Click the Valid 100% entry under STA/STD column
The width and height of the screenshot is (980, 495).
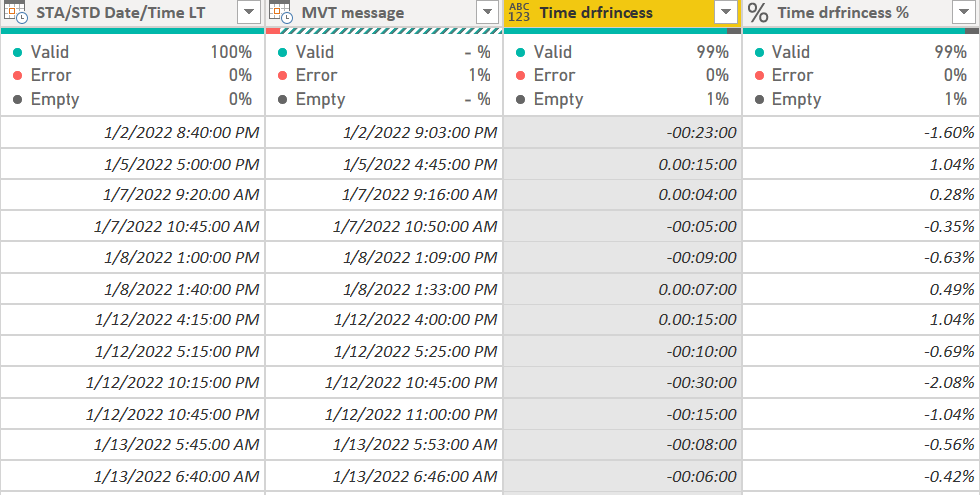coord(132,52)
